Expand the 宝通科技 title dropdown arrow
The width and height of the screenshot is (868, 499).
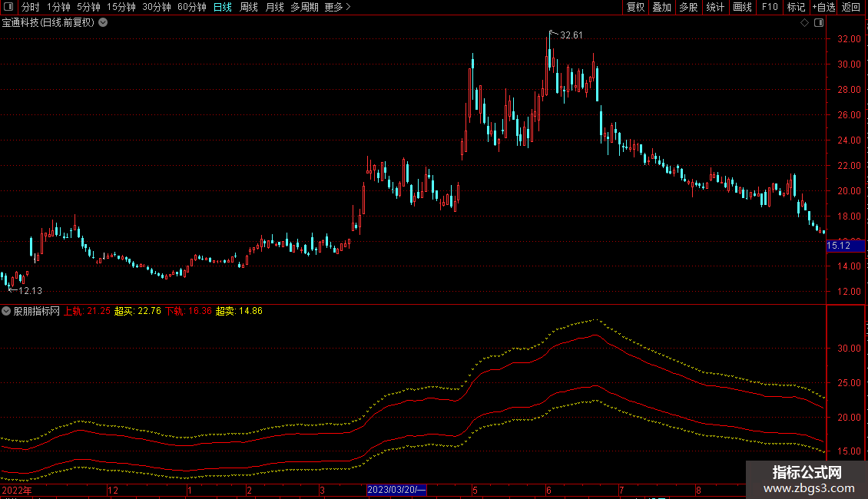coord(103,23)
